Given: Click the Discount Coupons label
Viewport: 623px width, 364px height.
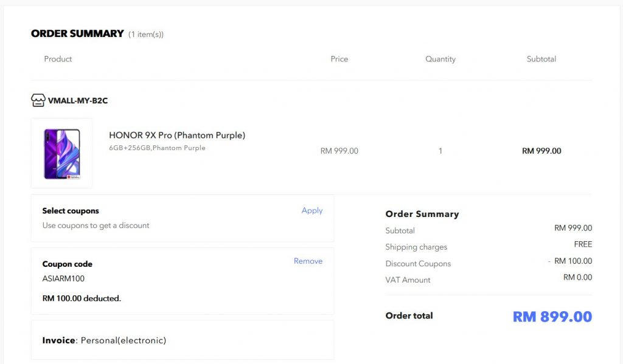Looking at the screenshot, I should [x=418, y=264].
